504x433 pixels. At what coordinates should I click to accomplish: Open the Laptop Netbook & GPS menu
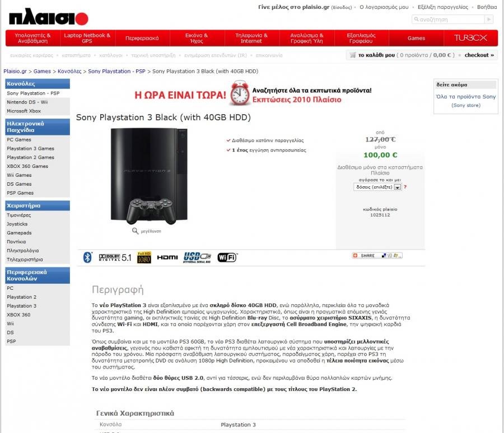coord(87,38)
